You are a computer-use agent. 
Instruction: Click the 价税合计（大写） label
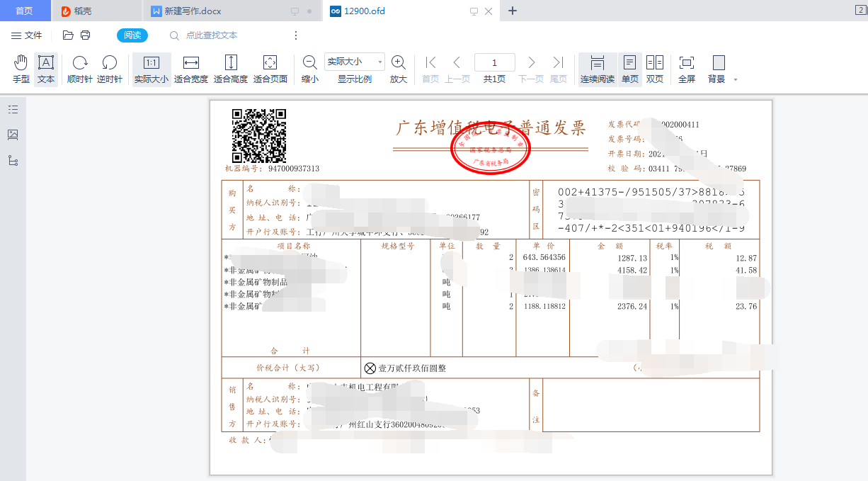click(288, 368)
